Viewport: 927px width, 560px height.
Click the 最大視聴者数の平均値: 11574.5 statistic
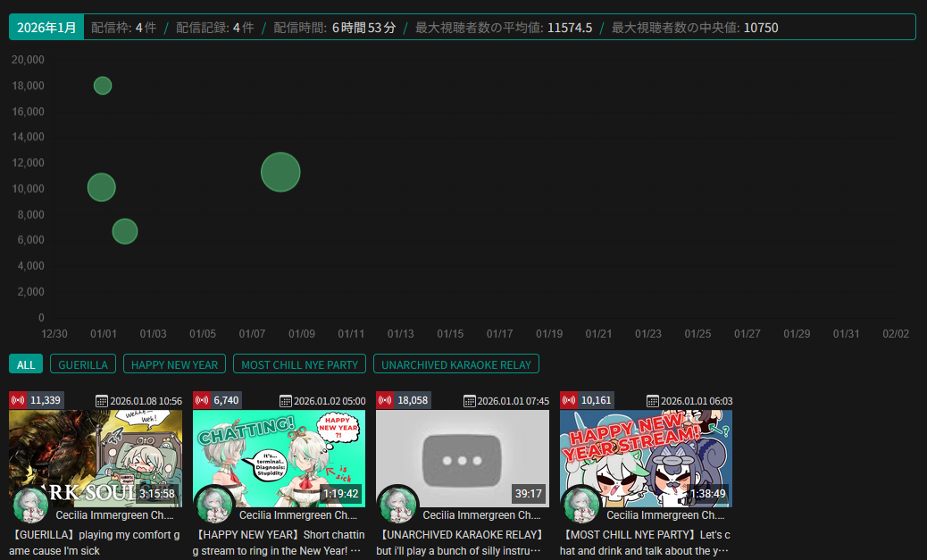pos(504,28)
